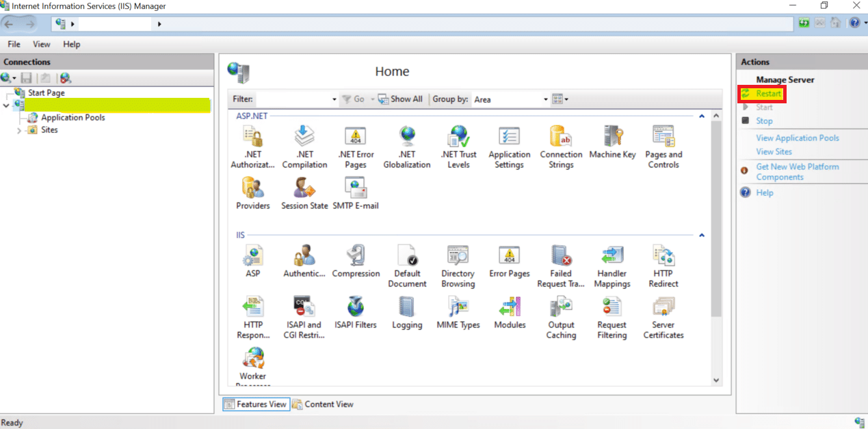Click into the Filter input field
Image resolution: width=868 pixels, height=429 pixels.
coord(293,99)
